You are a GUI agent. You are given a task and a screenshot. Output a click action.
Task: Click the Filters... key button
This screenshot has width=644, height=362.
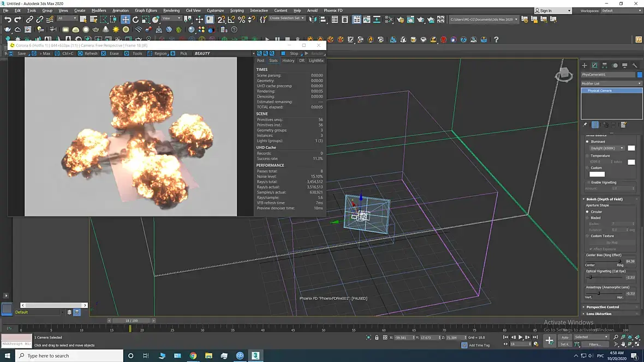(594, 345)
